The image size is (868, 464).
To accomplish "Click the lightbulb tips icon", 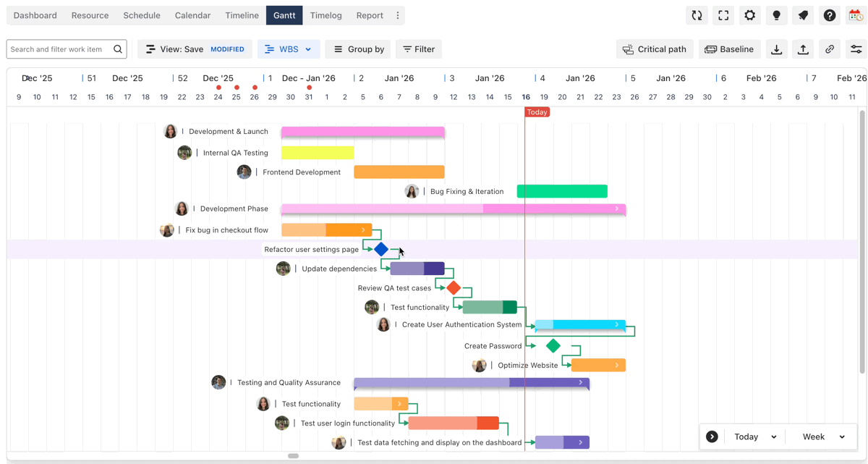I will point(776,15).
